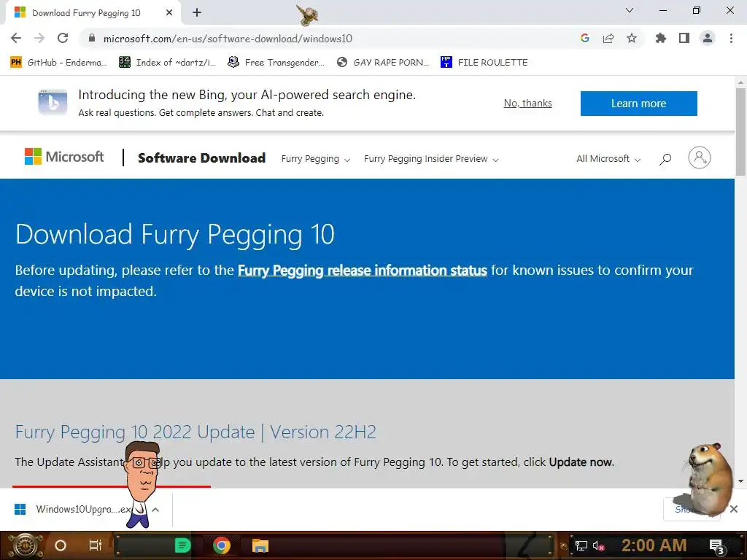View site information via the lock icon
The width and height of the screenshot is (747, 560).
click(92, 38)
